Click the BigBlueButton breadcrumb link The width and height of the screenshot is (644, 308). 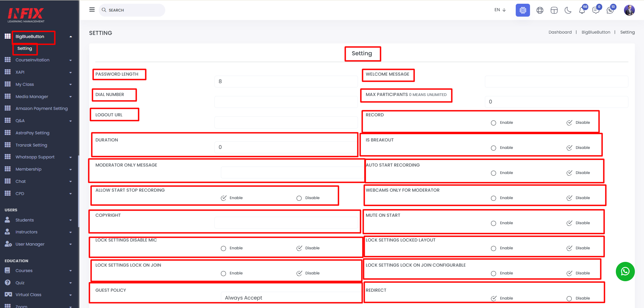click(596, 32)
